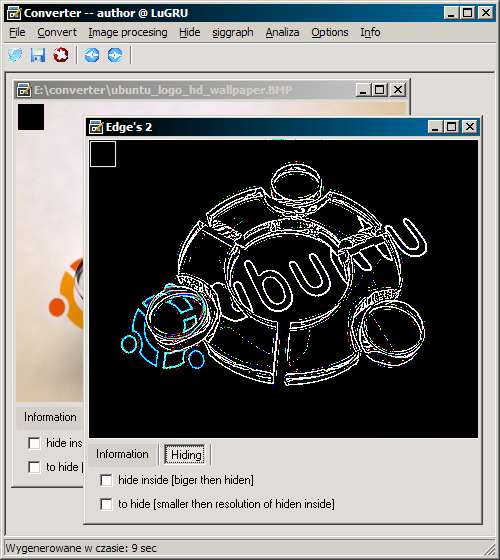Viewport: 500px width, 560px height.
Task: Toggle 'hide ins' checkbox in the BMP window
Action: (x=34, y=443)
